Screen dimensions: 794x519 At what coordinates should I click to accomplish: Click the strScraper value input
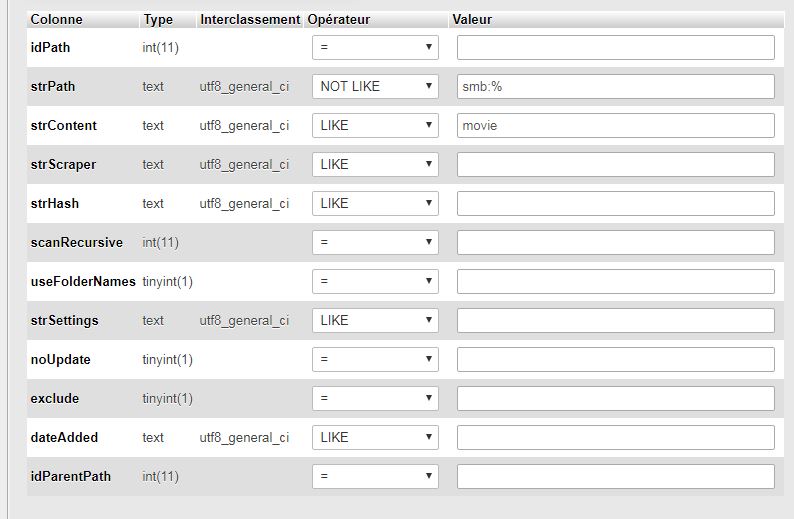click(615, 164)
